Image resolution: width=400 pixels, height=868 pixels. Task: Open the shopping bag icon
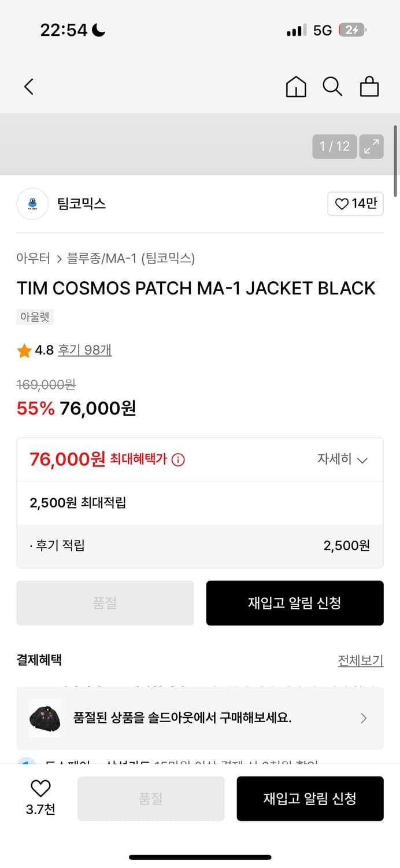point(369,86)
